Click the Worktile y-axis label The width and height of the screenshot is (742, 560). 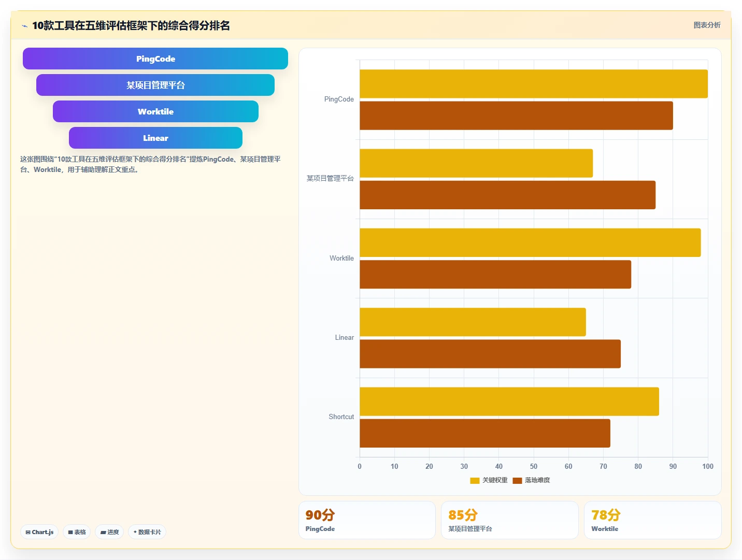point(341,258)
